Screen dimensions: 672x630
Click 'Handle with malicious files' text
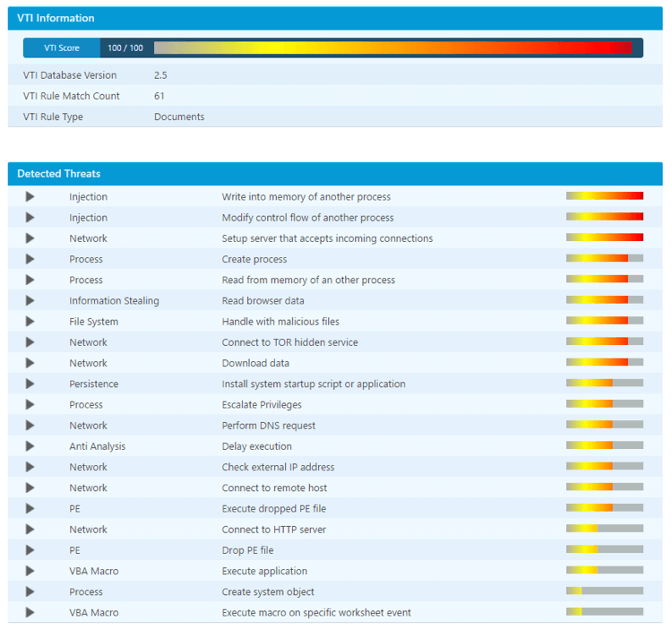pos(280,322)
